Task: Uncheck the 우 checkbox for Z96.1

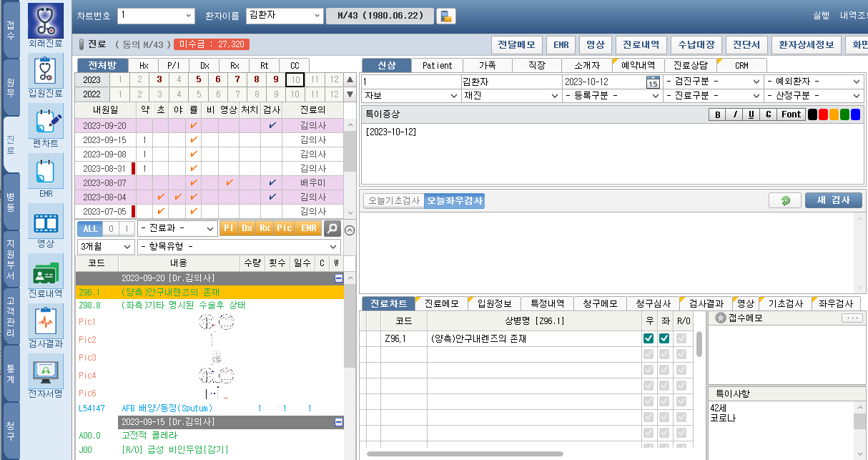Action: [648, 338]
